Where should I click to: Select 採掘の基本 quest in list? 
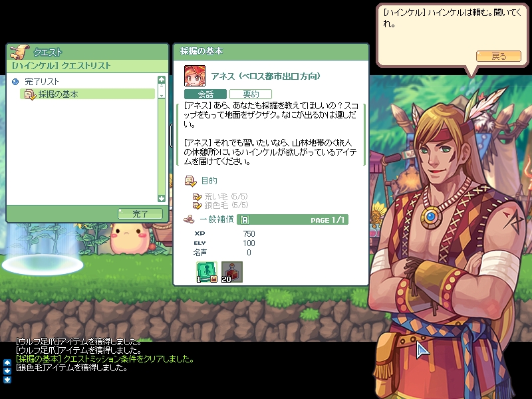[x=88, y=94]
